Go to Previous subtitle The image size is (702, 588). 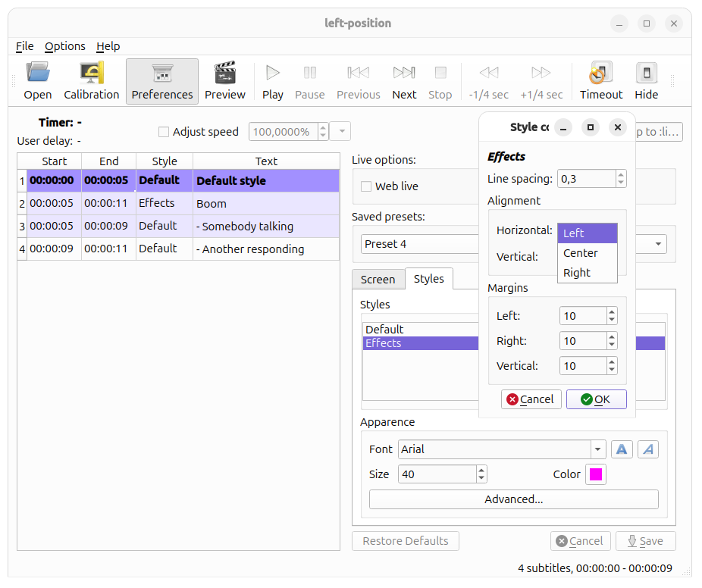(358, 81)
